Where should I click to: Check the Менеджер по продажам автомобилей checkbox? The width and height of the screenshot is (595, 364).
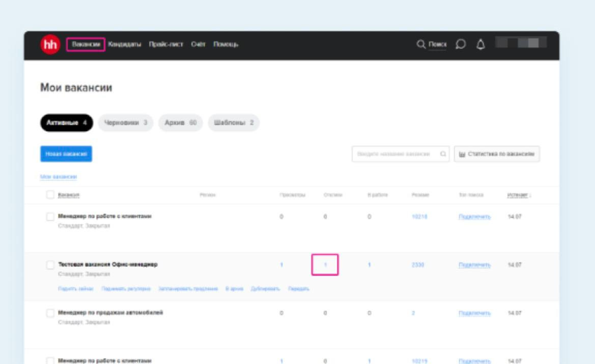pos(50,313)
